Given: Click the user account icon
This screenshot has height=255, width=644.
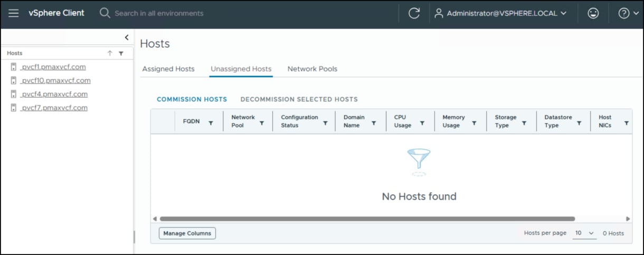Looking at the screenshot, I should click(x=439, y=14).
